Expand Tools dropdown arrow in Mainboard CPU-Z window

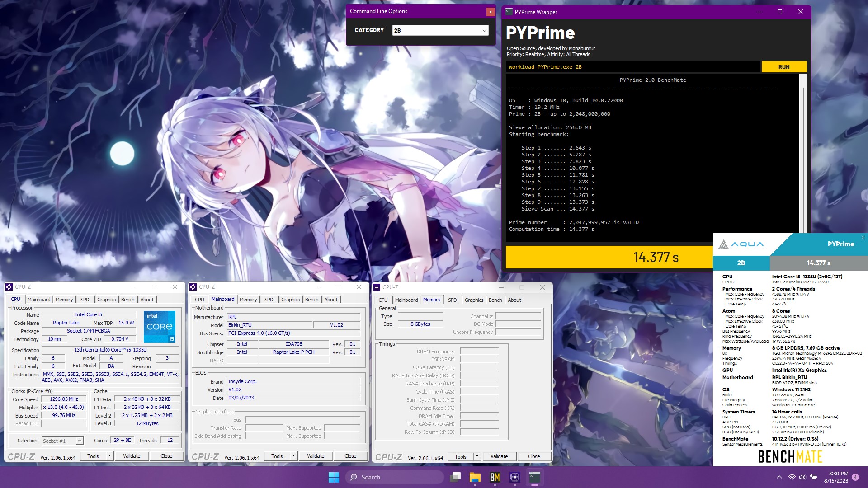pyautogui.click(x=293, y=456)
